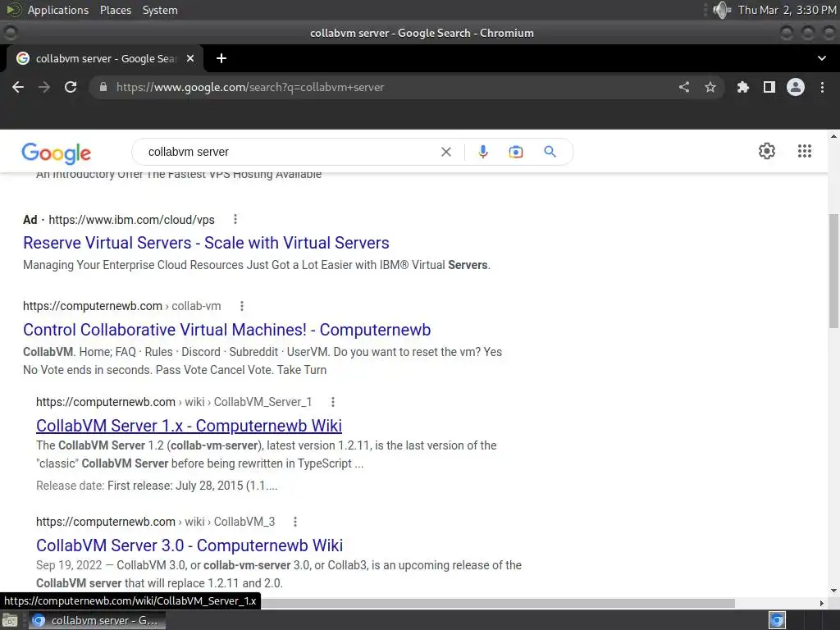Click the vertical page scrollbar thumb

(834, 271)
